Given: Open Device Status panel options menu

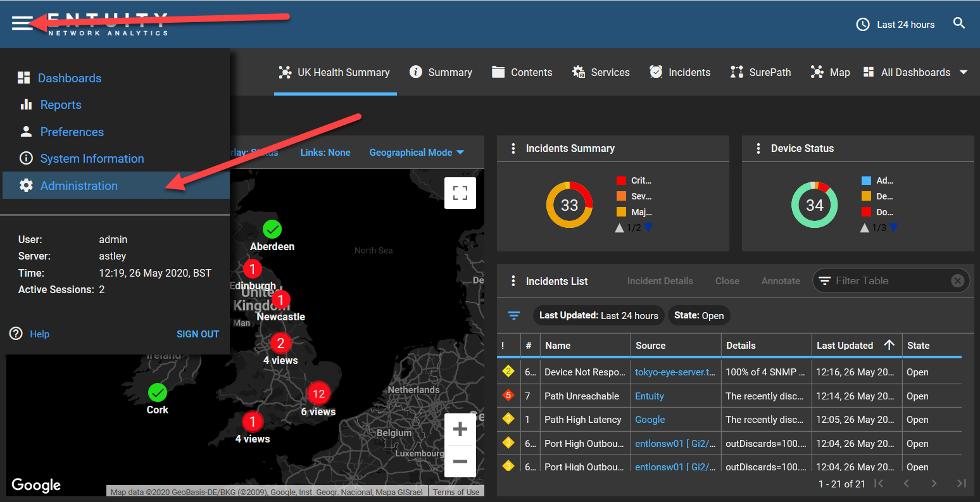Looking at the screenshot, I should coord(758,148).
